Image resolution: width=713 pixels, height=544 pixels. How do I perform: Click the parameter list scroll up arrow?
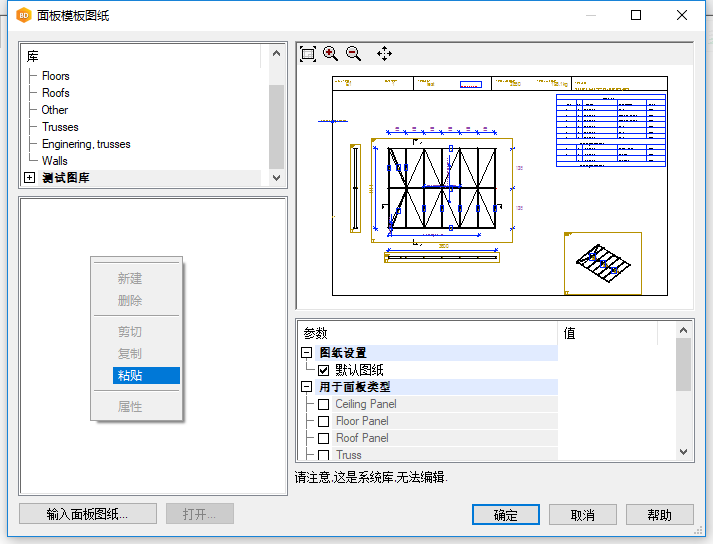[x=683, y=331]
